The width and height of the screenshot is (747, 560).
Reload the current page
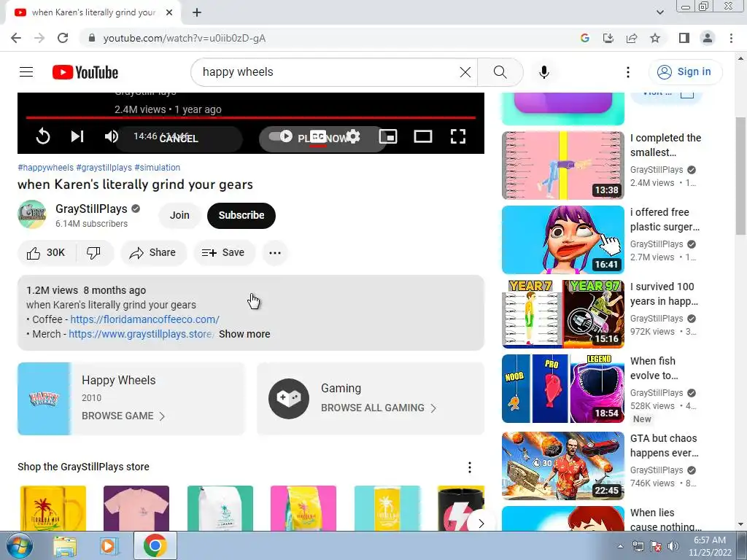pos(63,38)
